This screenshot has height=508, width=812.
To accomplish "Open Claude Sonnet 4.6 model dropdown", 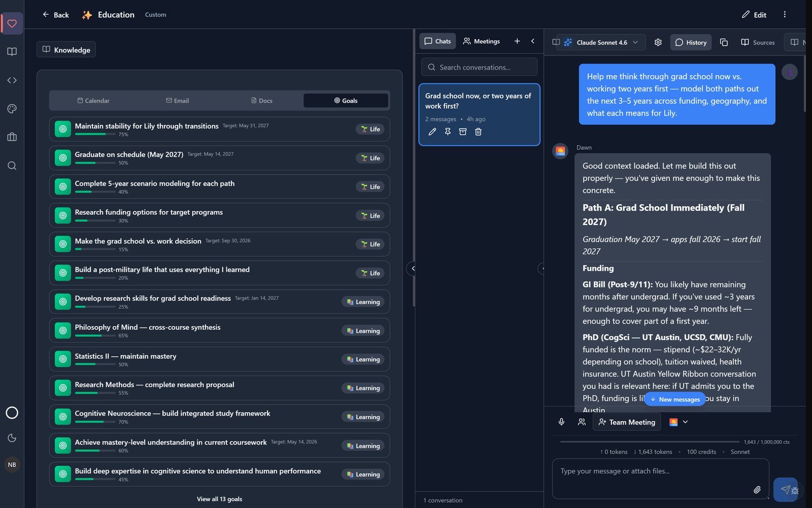I will (601, 43).
